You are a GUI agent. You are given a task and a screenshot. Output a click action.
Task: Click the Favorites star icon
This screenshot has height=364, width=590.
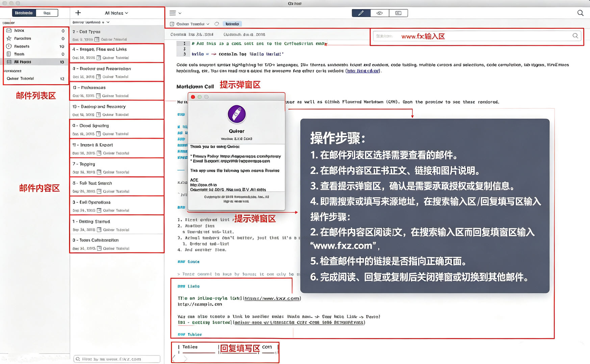[x=9, y=38]
